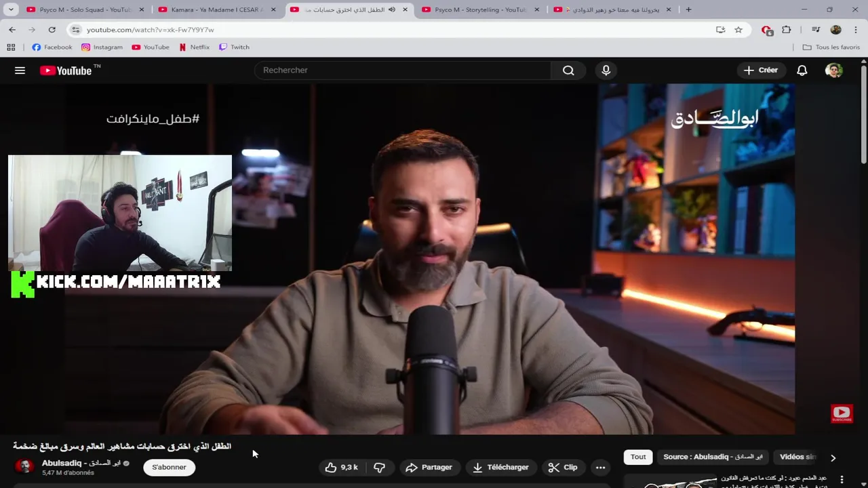Install the app from address bar icon

720,30
